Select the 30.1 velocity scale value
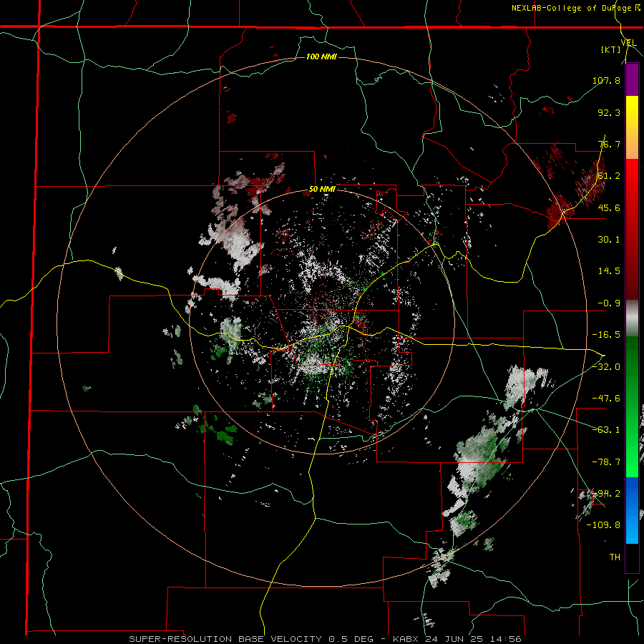Viewport: 644px width, 644px height. tap(609, 240)
